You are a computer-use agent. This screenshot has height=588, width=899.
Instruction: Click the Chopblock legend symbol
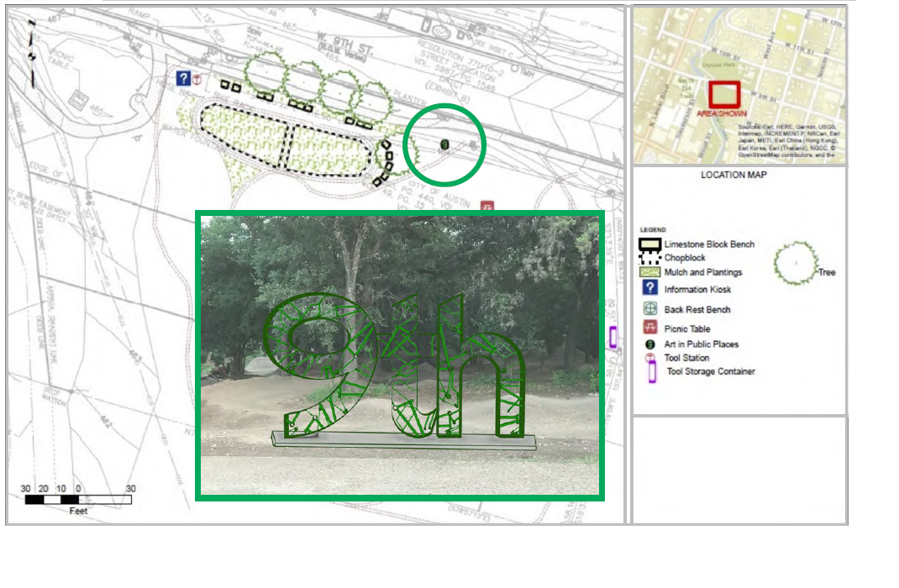pyautogui.click(x=649, y=258)
